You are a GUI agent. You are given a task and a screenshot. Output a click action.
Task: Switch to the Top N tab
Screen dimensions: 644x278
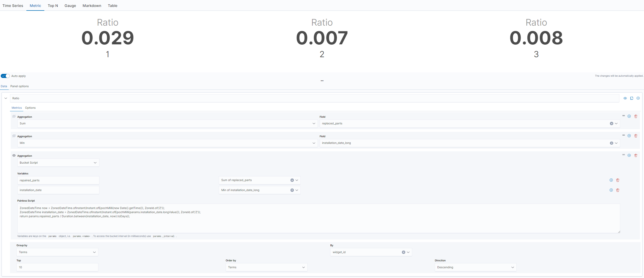53,6
